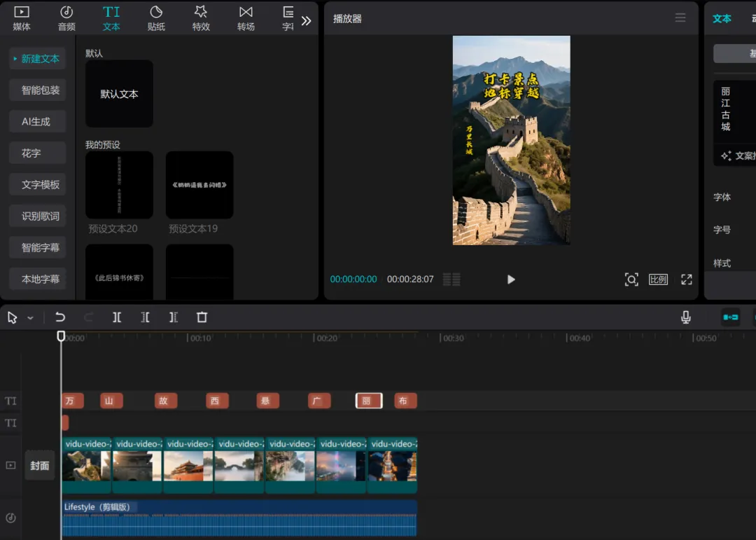Switch to the 转场 transitions tab
Screen dimensions: 756x540
(x=246, y=18)
